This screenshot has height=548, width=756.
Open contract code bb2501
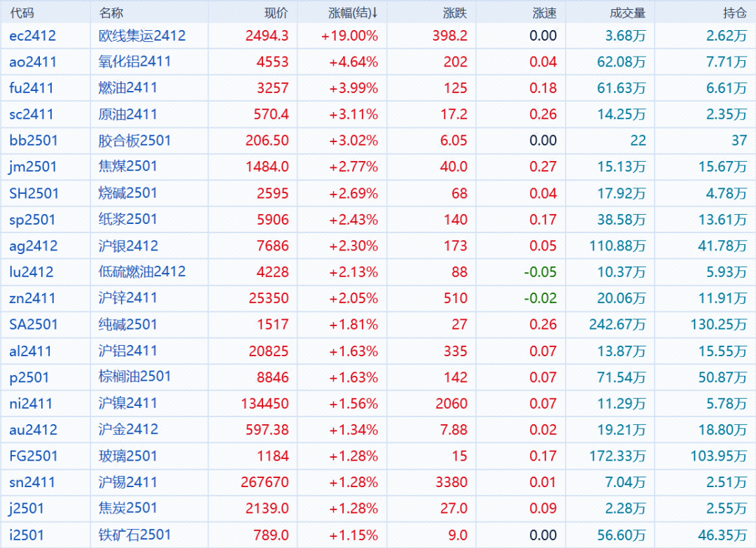[34, 141]
